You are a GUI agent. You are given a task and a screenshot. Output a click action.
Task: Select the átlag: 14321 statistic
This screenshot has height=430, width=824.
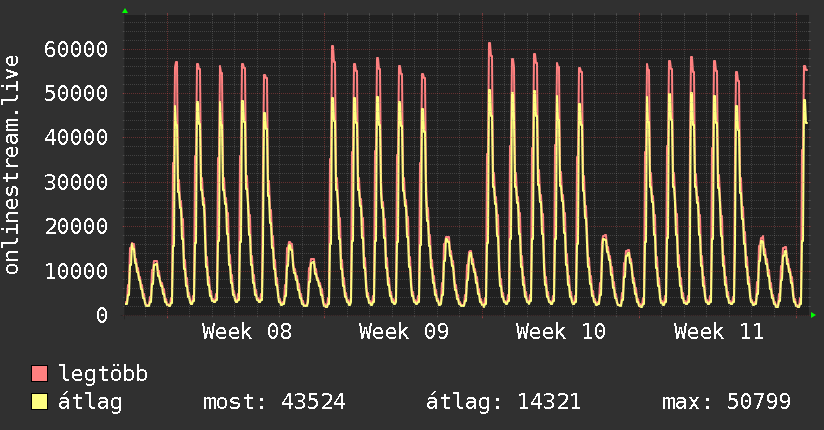point(503,402)
